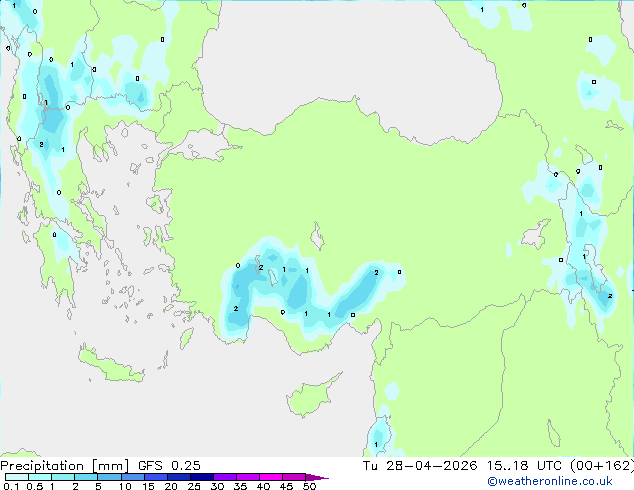
Task: Click the 0.5–1 mm legend swatch
Action: (x=40, y=477)
